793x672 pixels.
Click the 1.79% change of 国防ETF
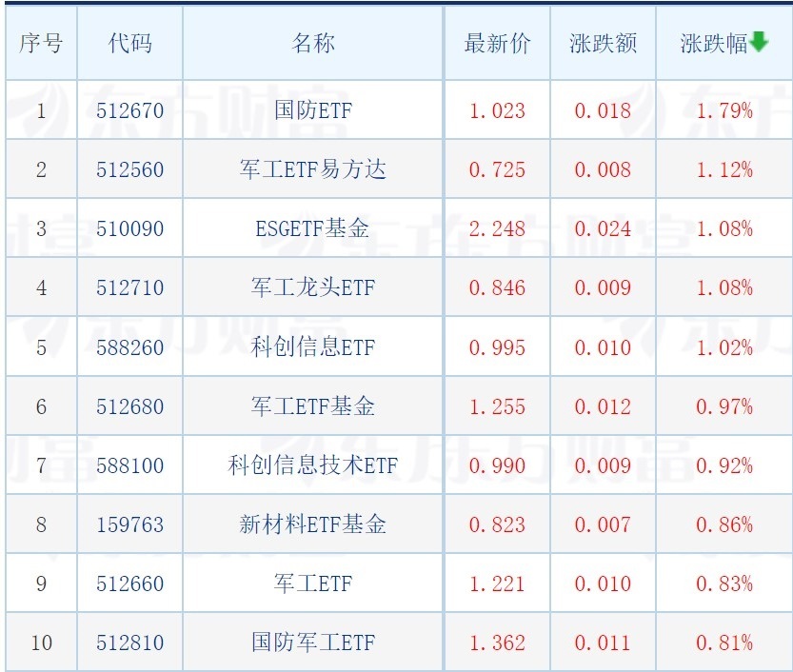pyautogui.click(x=724, y=110)
